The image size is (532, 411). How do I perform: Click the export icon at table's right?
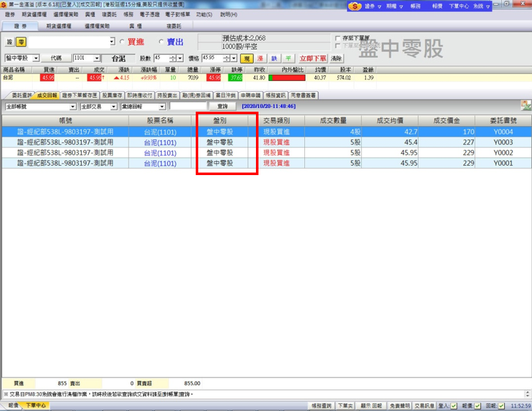[525, 106]
